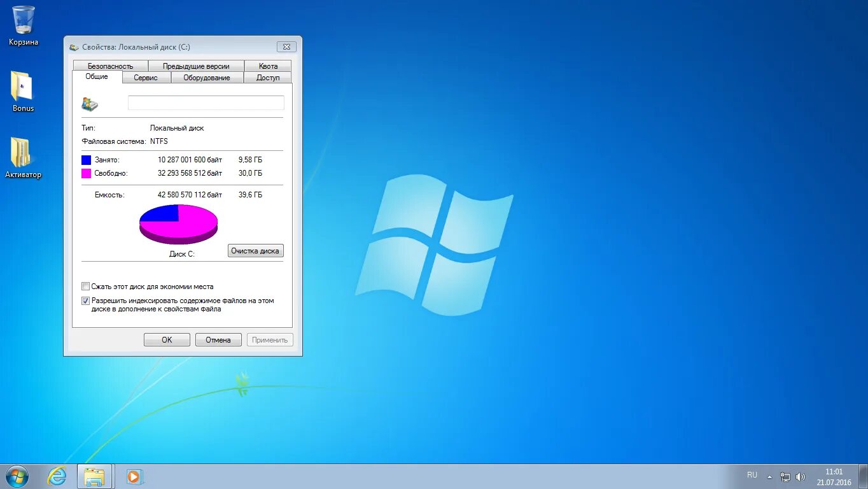Click the Применить button

[x=270, y=340]
